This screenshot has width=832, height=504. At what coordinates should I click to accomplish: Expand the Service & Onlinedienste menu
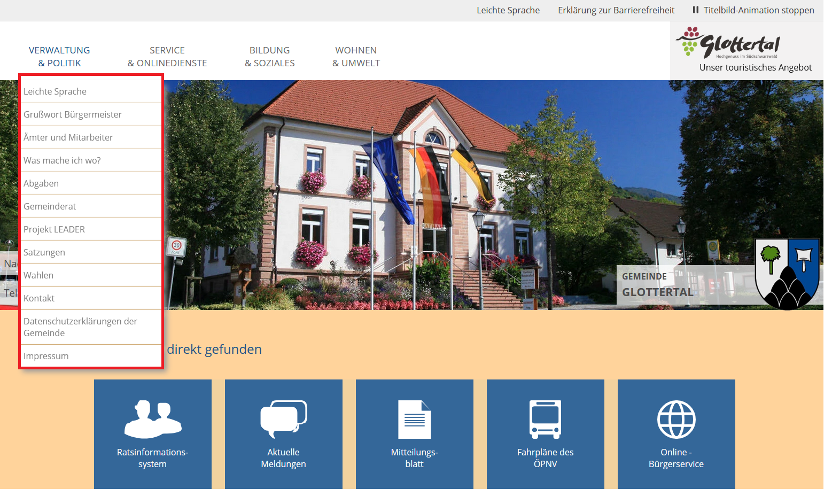tap(167, 57)
